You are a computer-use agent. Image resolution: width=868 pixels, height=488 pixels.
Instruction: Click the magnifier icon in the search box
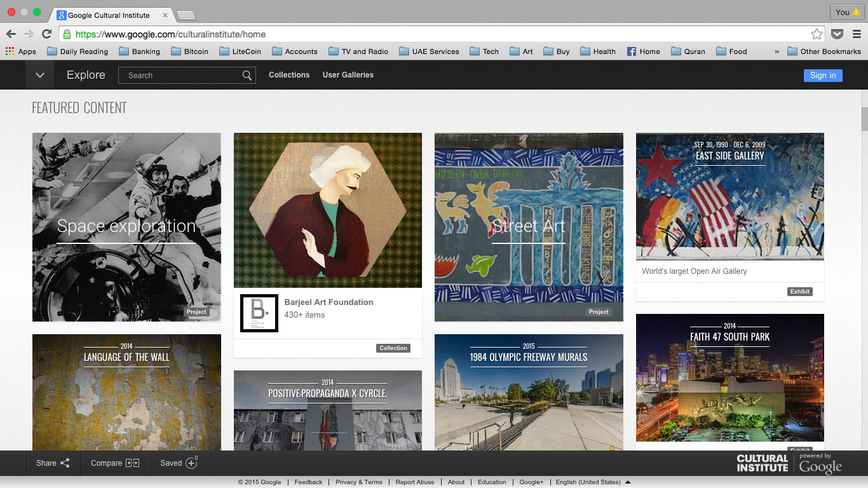247,76
